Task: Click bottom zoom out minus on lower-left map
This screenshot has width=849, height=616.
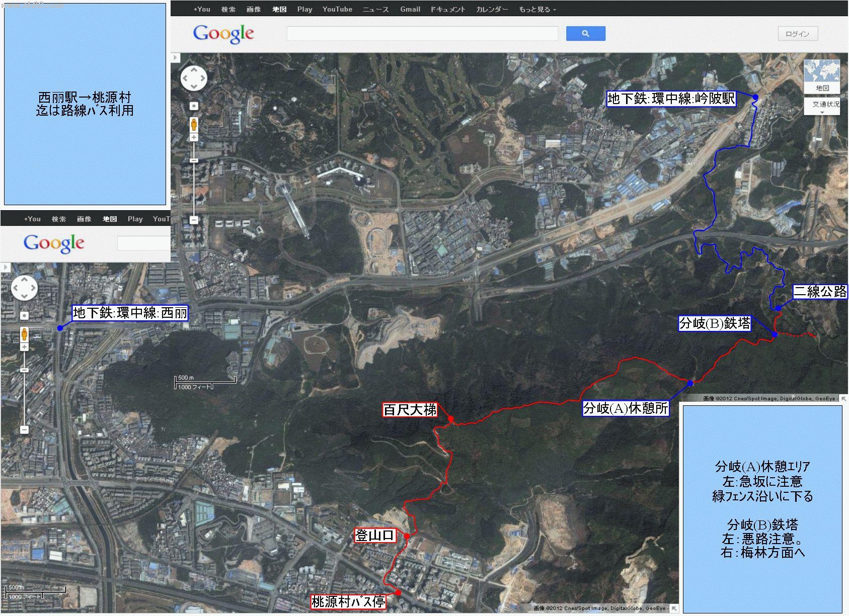Action: pyautogui.click(x=24, y=429)
